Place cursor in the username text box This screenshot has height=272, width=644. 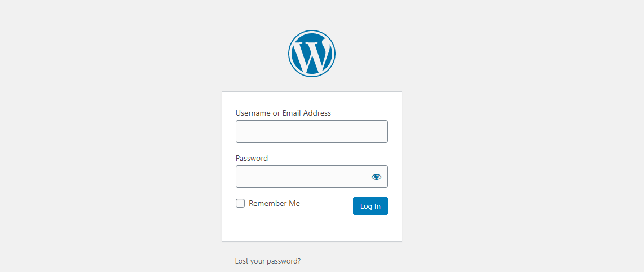pos(311,131)
